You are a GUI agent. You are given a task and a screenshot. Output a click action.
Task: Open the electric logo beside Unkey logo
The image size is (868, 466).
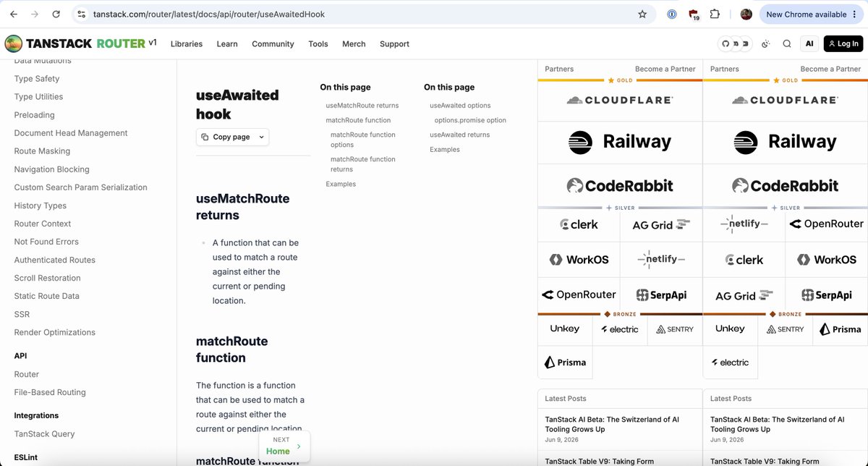tap(620, 329)
